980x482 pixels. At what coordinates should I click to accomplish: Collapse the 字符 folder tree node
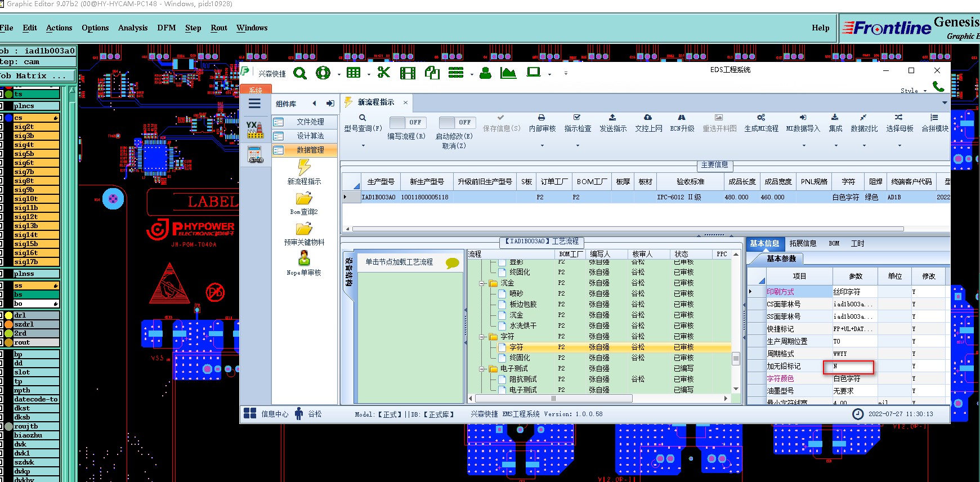[482, 337]
